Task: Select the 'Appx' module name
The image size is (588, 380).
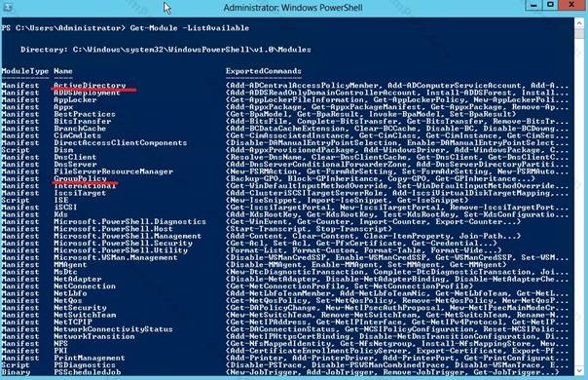Action: [x=63, y=106]
